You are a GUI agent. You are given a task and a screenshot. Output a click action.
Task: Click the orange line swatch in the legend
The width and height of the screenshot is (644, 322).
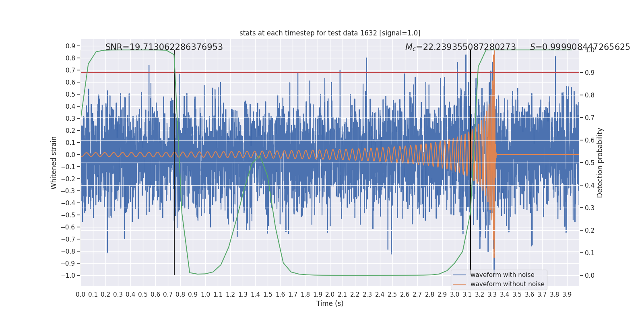(460, 284)
